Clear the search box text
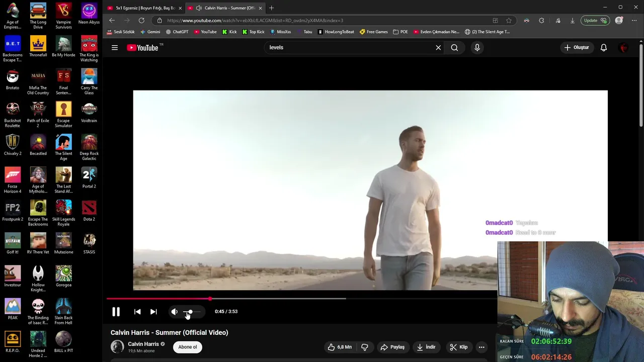Viewport: 644px width, 362px height. [438, 48]
